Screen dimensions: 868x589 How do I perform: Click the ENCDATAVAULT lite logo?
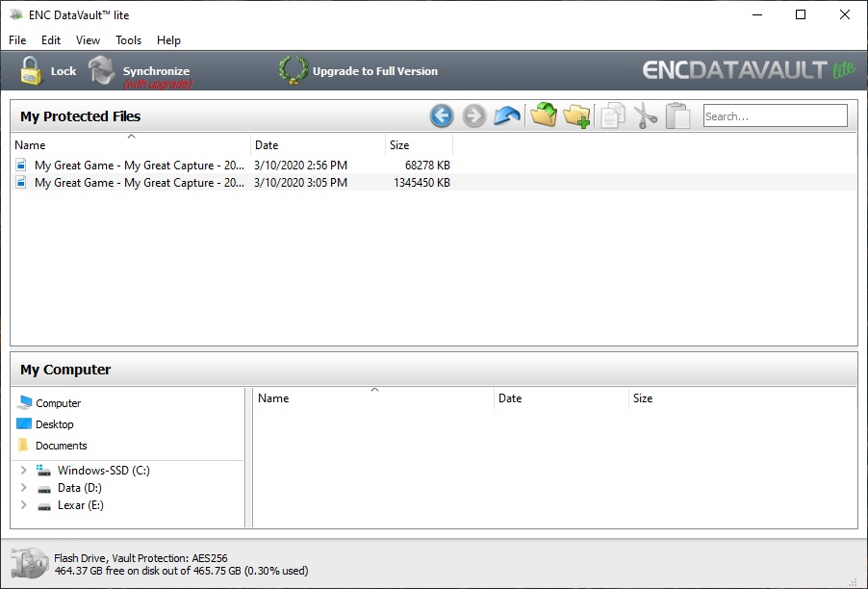point(749,69)
